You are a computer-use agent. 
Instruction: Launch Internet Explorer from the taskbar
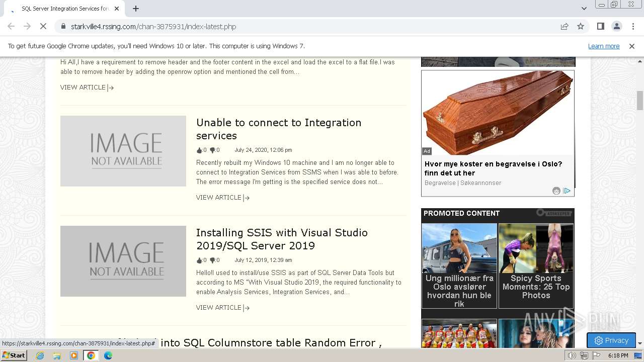tap(40, 355)
